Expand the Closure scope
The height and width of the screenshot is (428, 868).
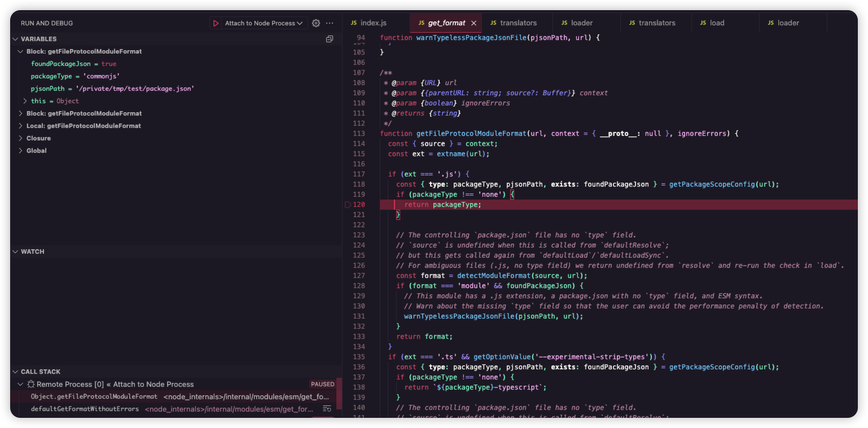click(21, 138)
